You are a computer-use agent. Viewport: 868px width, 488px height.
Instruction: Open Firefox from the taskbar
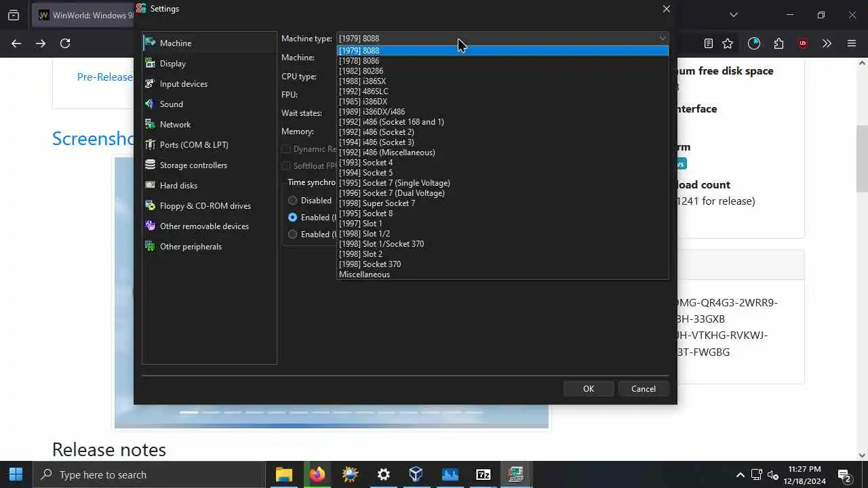pyautogui.click(x=317, y=474)
